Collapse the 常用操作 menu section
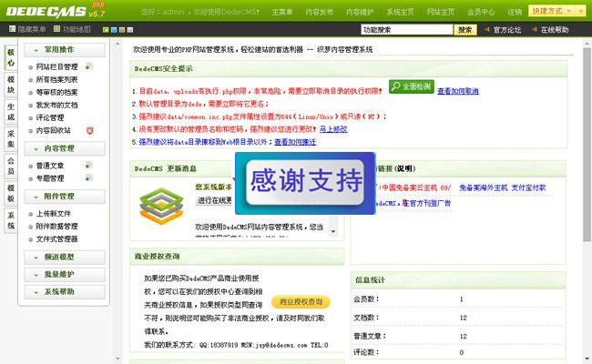The width and height of the screenshot is (592, 364). [x=65, y=50]
